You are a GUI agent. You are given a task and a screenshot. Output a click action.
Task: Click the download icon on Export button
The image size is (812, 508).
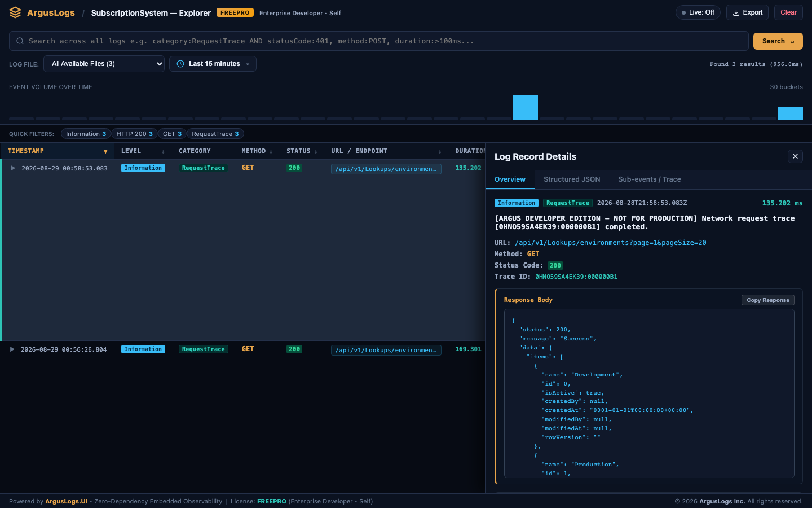pyautogui.click(x=736, y=12)
